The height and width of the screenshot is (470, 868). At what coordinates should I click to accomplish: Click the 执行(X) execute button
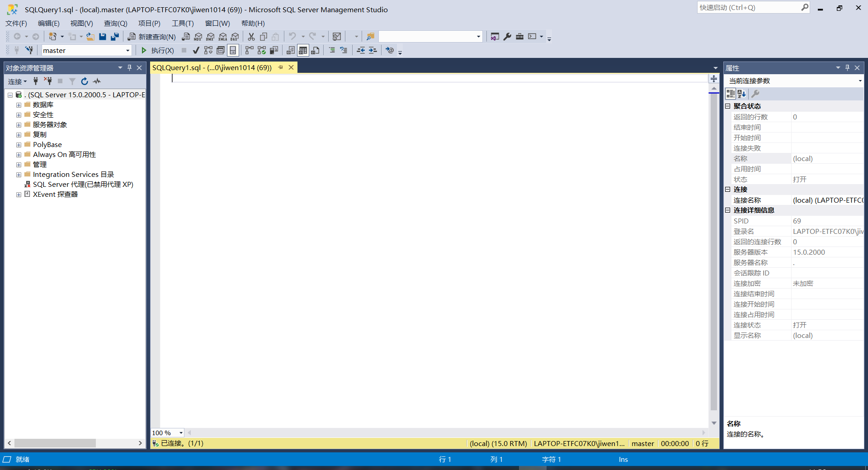pos(157,50)
